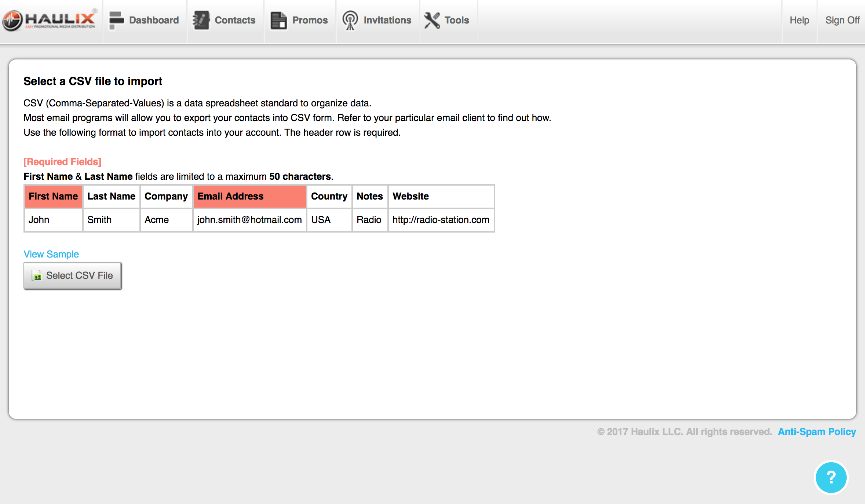Click the 2017 Haulix LLC copyright text
This screenshot has width=865, height=504.
click(685, 432)
